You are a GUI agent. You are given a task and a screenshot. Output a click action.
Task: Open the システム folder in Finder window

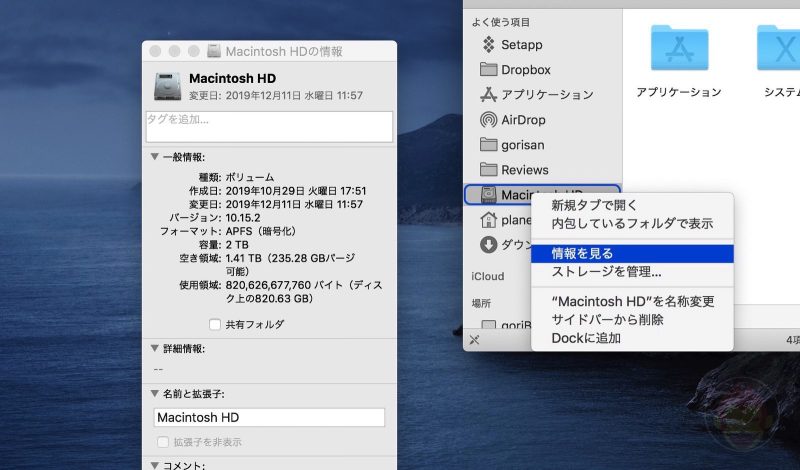tap(779, 48)
